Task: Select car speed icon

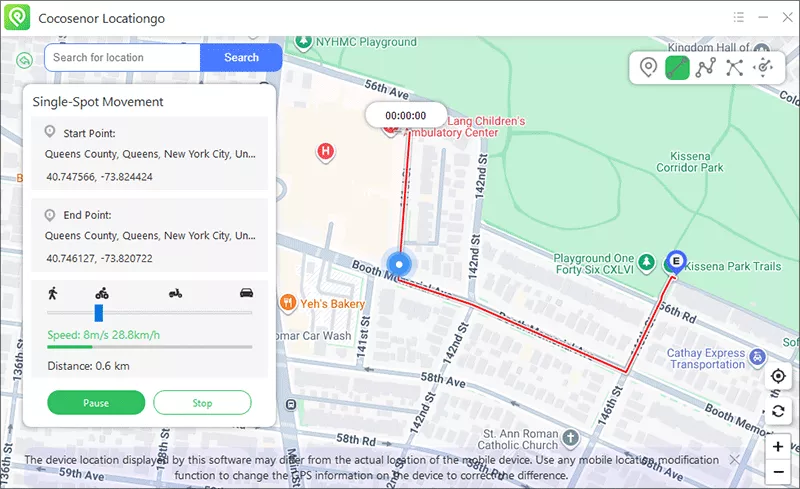Action: tap(246, 294)
